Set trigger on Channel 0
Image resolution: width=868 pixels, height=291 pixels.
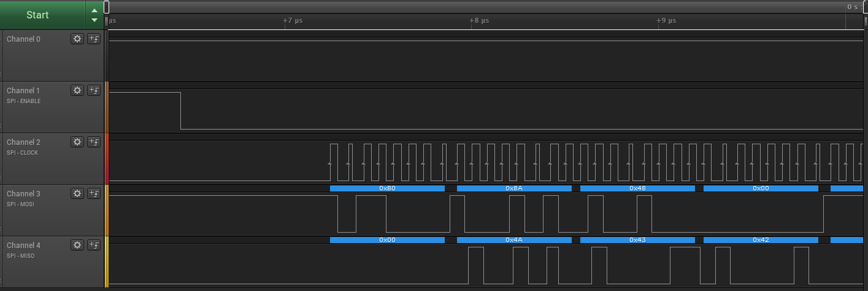click(x=94, y=39)
